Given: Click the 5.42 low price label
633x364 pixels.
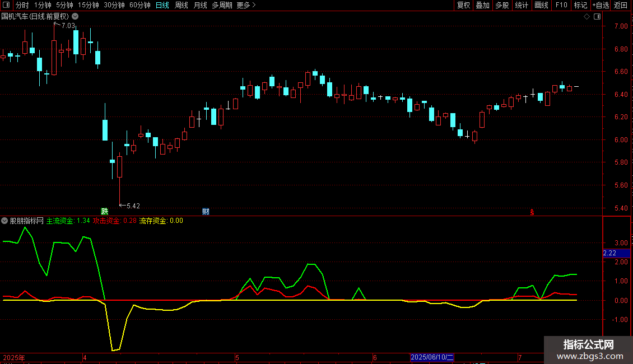Looking at the screenshot, I should tap(133, 206).
